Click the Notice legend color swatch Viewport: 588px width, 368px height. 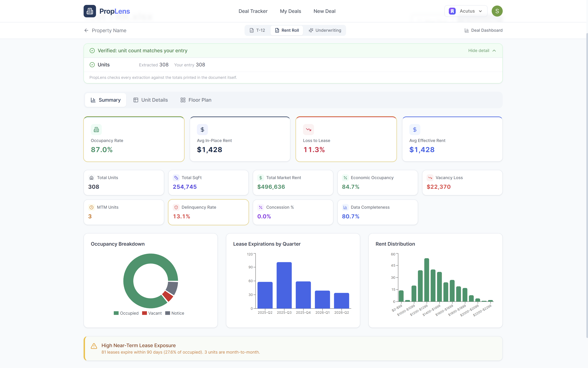point(168,313)
